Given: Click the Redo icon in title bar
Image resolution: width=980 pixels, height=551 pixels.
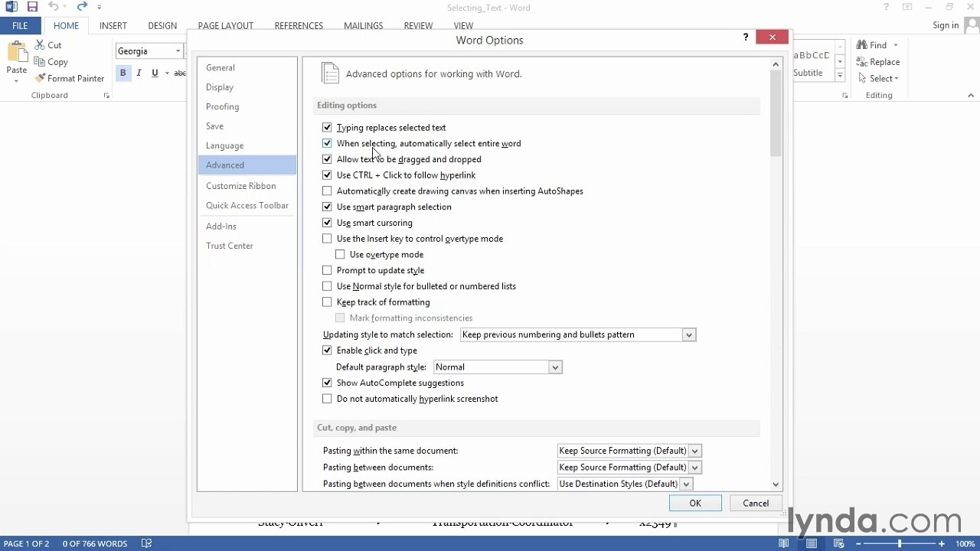Looking at the screenshot, I should tap(82, 7).
